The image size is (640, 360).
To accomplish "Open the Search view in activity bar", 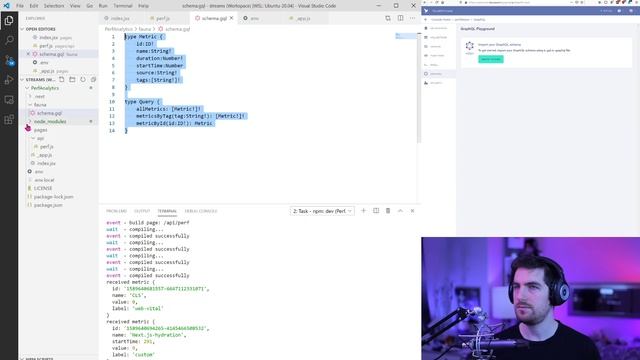I will 9,40.
